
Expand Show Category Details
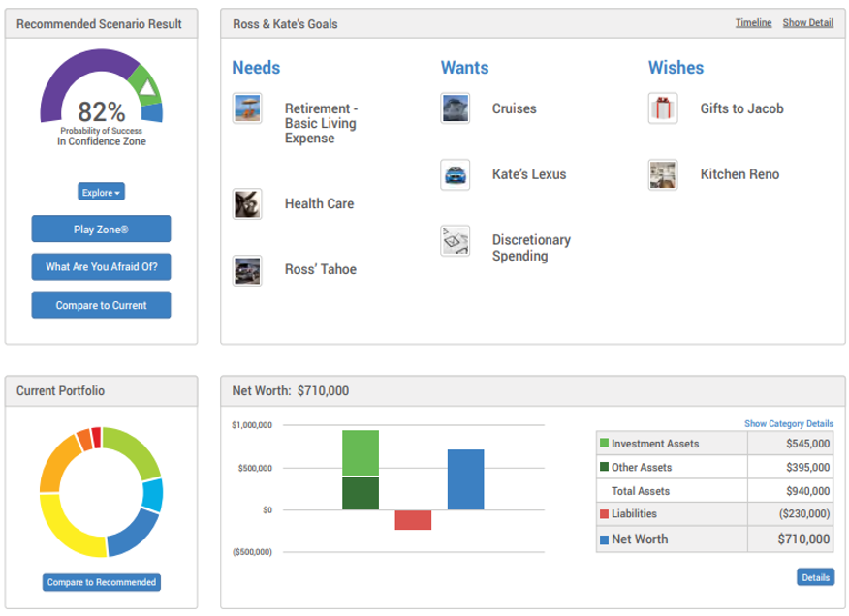[x=788, y=424]
